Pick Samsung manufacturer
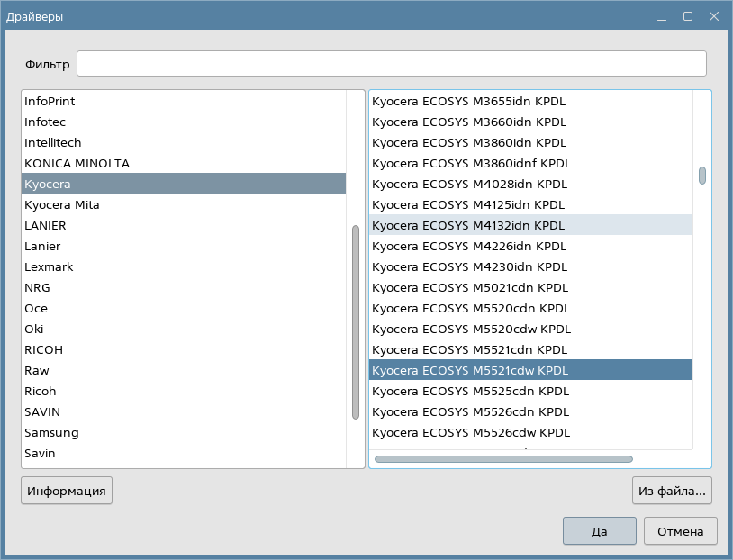733x560 pixels. point(184,432)
